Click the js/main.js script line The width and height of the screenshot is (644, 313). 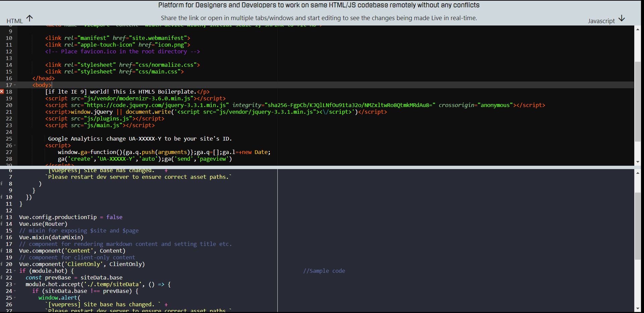pos(100,125)
